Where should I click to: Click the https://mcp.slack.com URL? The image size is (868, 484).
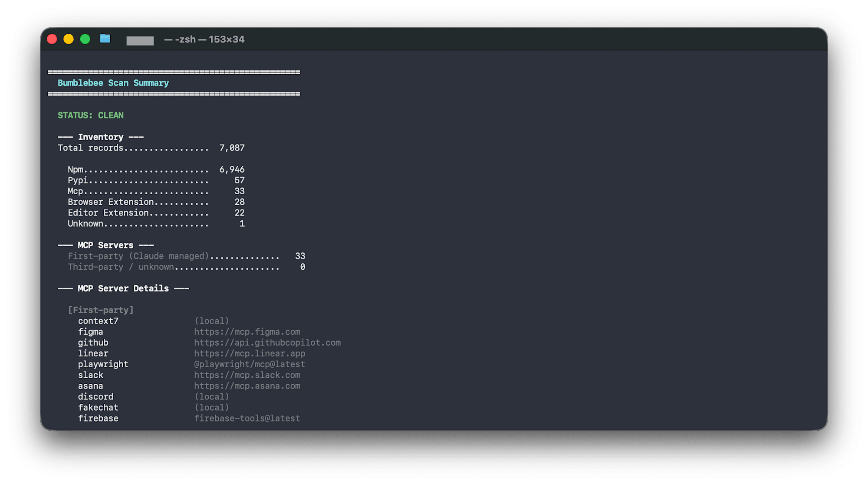[247, 376]
